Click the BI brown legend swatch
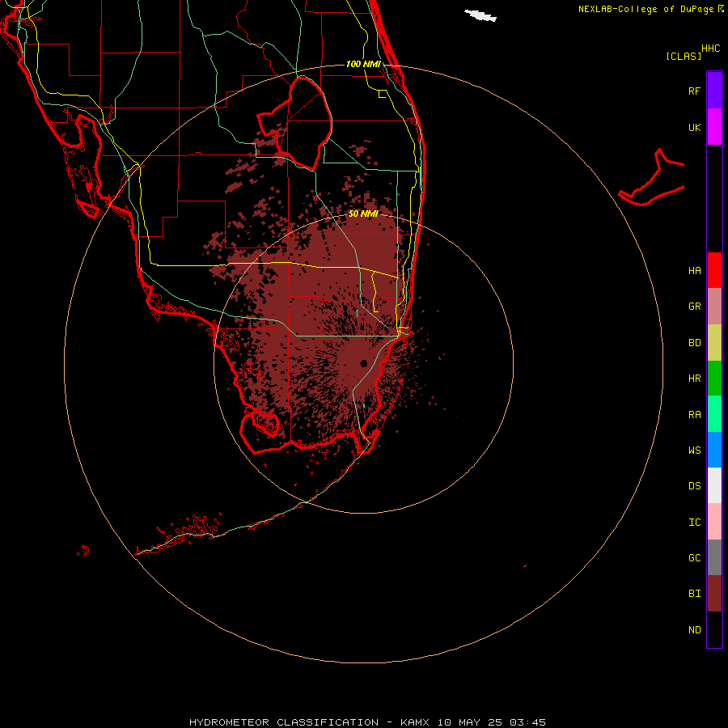This screenshot has width=728, height=728. coord(714,593)
